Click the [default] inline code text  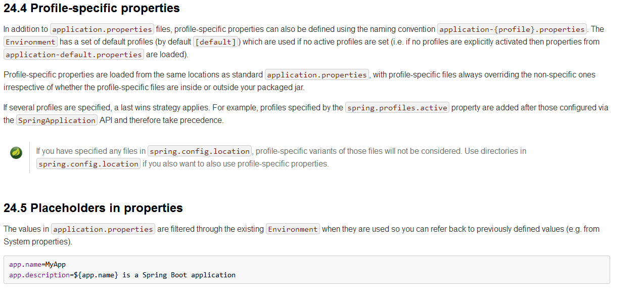click(216, 42)
